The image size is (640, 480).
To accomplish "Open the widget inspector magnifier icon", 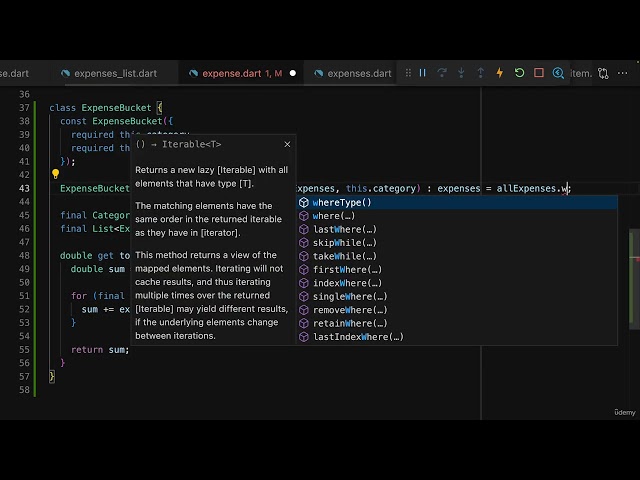I will pos(558,73).
